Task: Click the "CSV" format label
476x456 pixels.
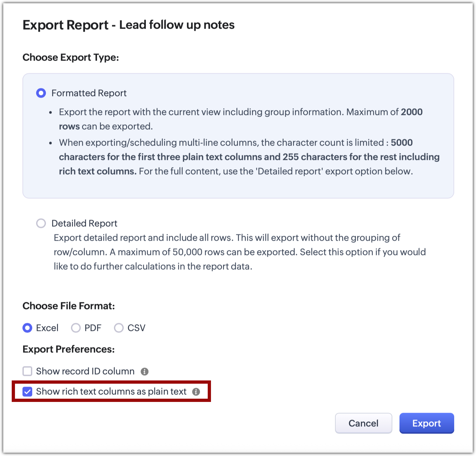Action: [136, 328]
